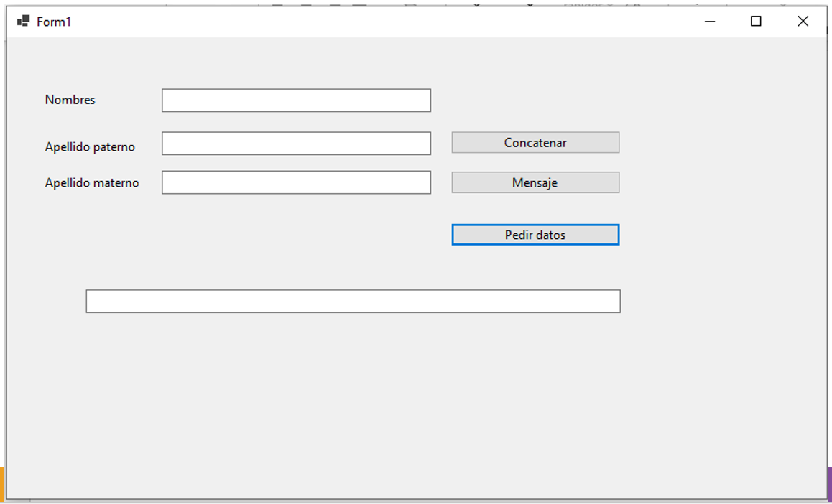Maximize the Form1 window
Image resolution: width=832 pixels, height=504 pixels.
pyautogui.click(x=756, y=22)
